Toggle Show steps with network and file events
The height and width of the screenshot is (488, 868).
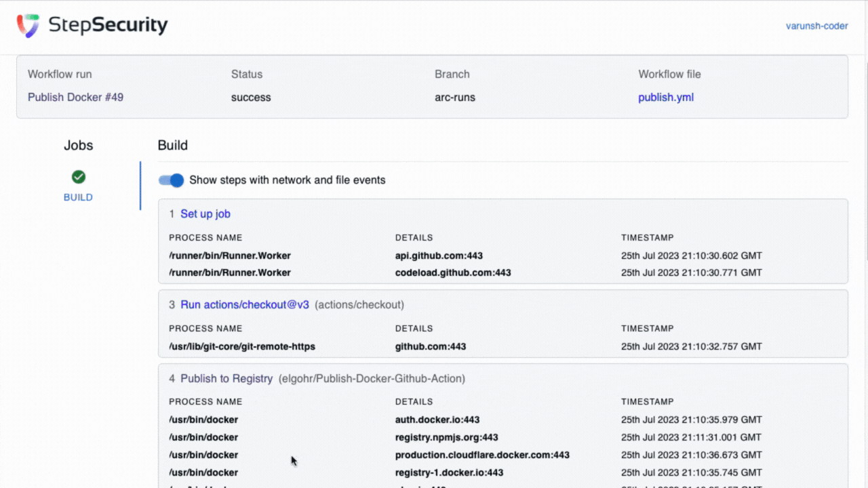point(172,180)
